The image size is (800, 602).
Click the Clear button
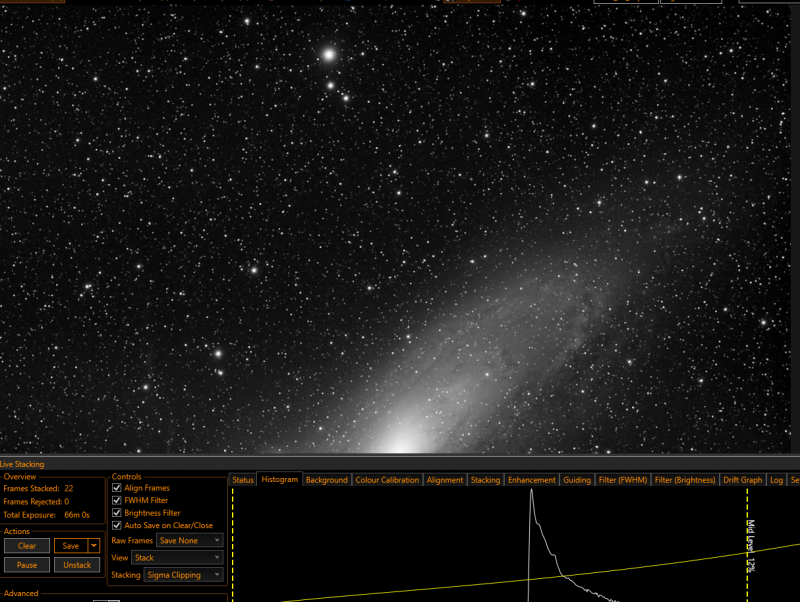coord(27,546)
